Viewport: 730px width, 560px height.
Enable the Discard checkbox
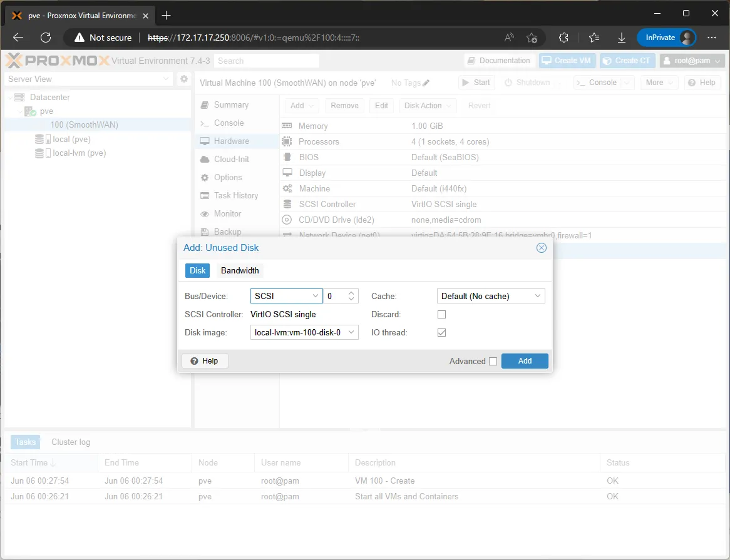coord(441,315)
